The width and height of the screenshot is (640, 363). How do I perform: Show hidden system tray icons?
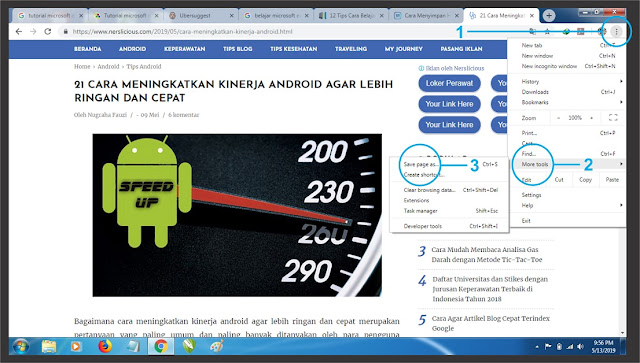click(537, 347)
